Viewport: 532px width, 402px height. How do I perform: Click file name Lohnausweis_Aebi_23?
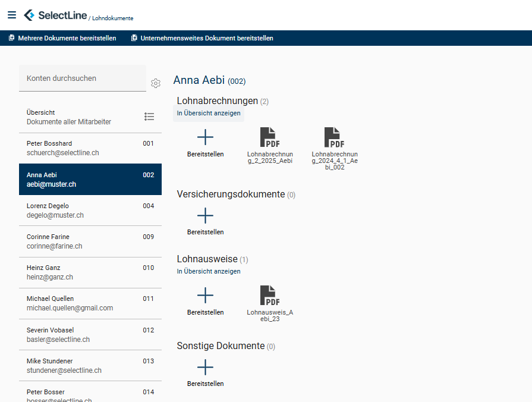270,315
